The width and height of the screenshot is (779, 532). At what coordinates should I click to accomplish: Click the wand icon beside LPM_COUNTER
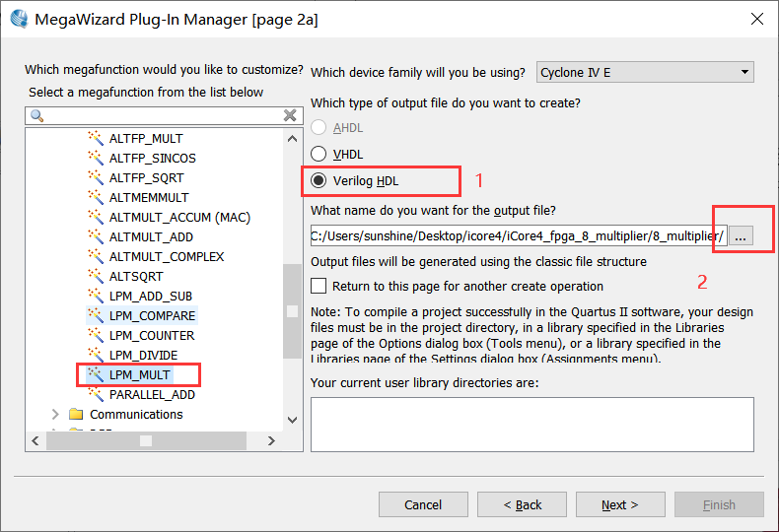pos(96,335)
